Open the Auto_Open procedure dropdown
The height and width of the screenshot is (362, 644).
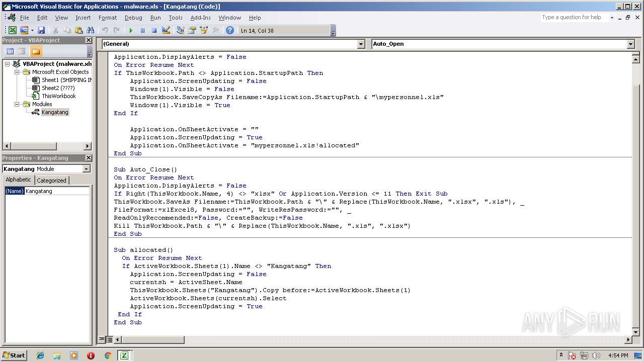click(x=631, y=44)
